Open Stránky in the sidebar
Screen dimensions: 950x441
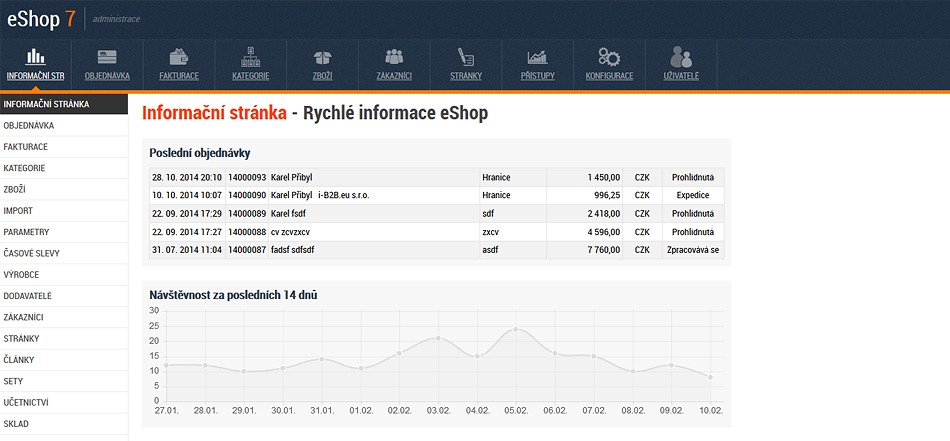[64, 339]
